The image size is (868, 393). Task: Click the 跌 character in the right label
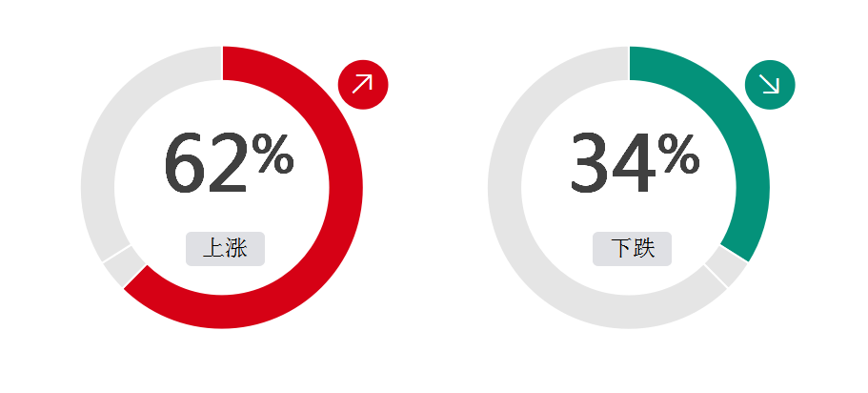pyautogui.click(x=644, y=248)
